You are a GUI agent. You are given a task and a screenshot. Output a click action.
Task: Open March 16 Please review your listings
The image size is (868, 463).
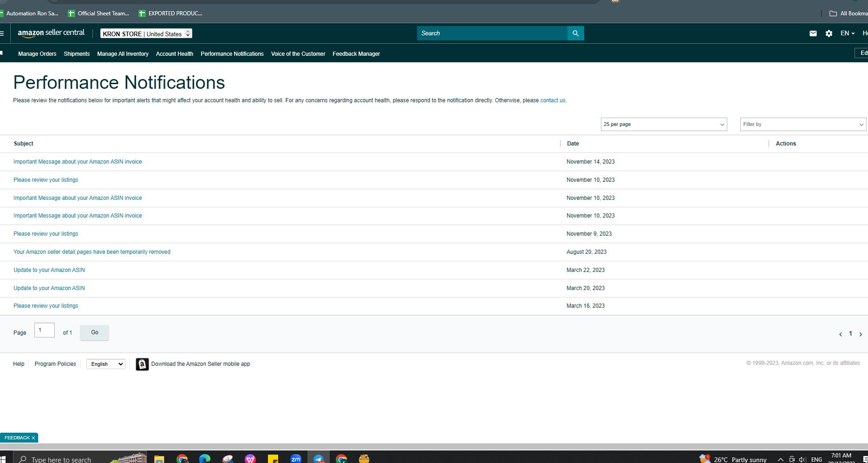pyautogui.click(x=46, y=306)
